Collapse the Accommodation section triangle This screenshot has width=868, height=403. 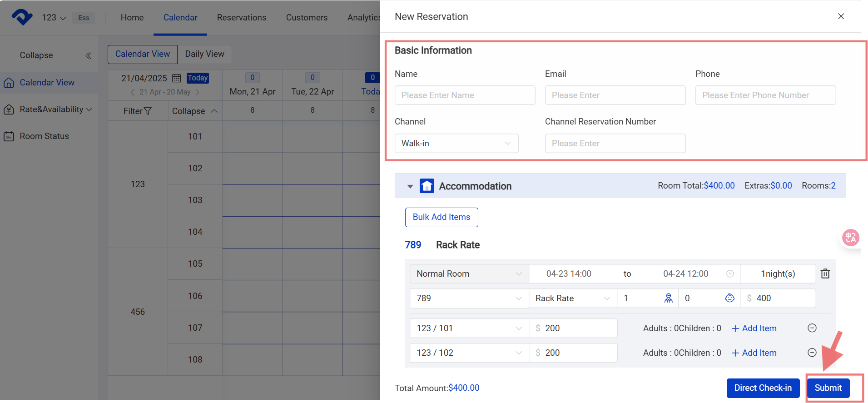[410, 186]
